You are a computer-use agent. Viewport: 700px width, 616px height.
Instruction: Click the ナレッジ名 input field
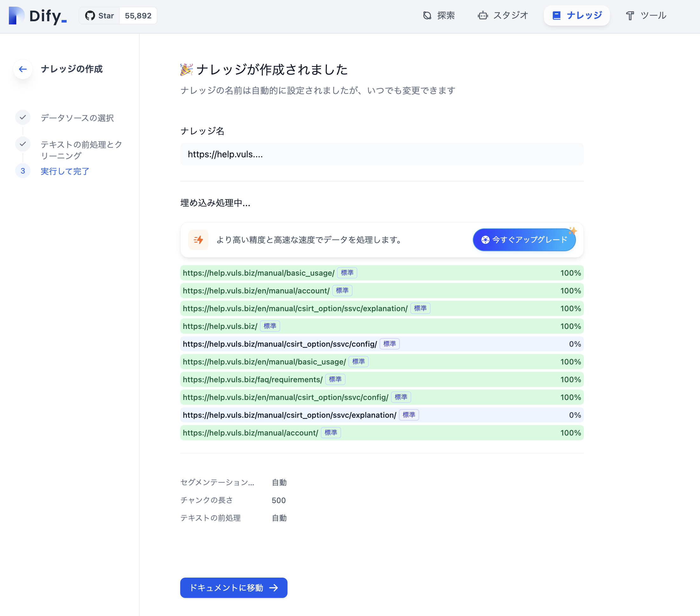tap(381, 154)
